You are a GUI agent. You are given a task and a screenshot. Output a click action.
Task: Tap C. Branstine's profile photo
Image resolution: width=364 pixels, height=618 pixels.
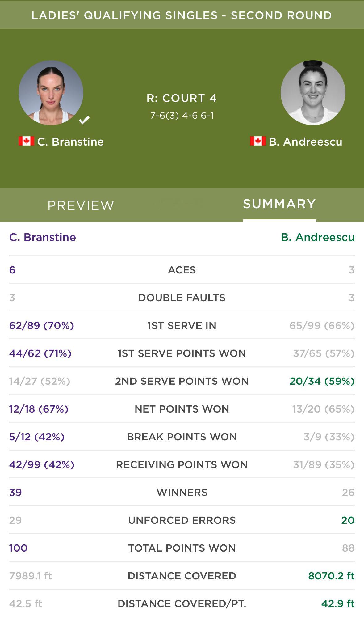[x=51, y=93]
